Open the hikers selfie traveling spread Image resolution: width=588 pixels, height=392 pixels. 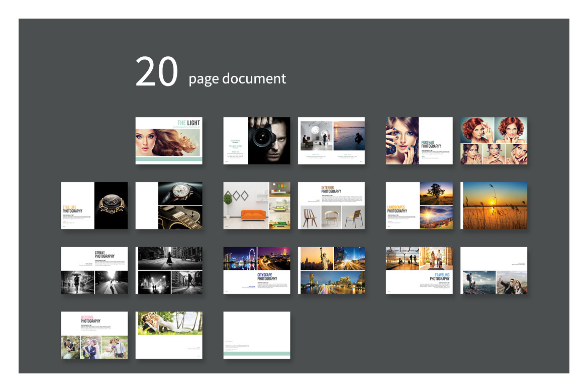tap(494, 270)
